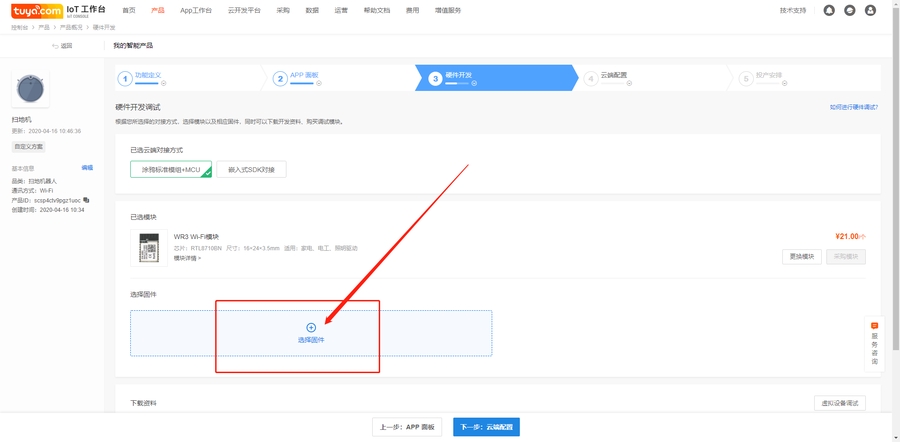
Task: Open the 服务咨询 service chat widget
Action: tap(874, 343)
